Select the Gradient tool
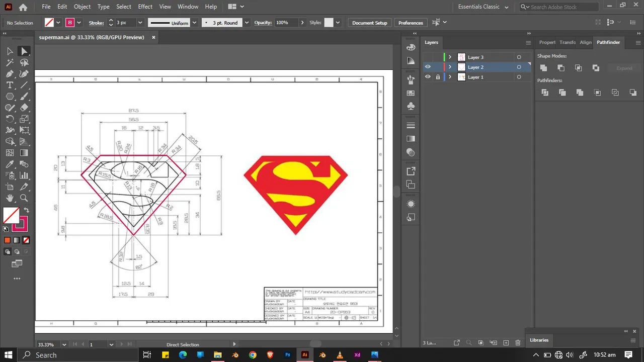 coord(24,153)
